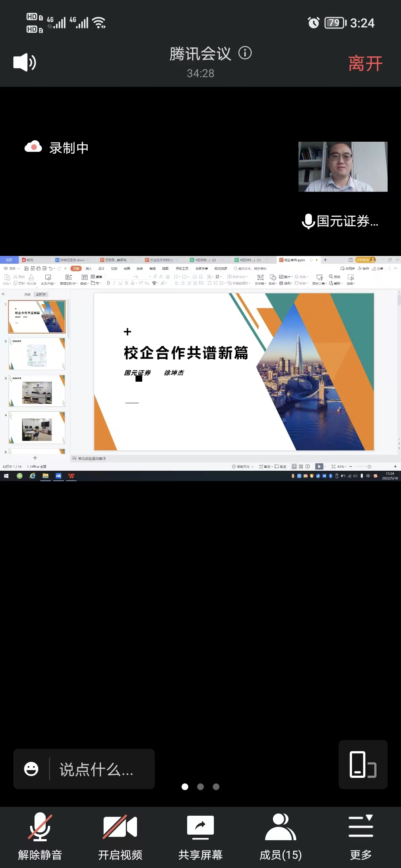Tap 离开 to leave the meeting

click(365, 63)
